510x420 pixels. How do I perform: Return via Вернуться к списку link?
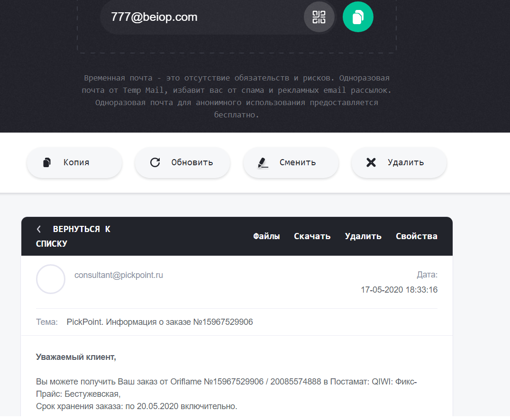(x=73, y=236)
